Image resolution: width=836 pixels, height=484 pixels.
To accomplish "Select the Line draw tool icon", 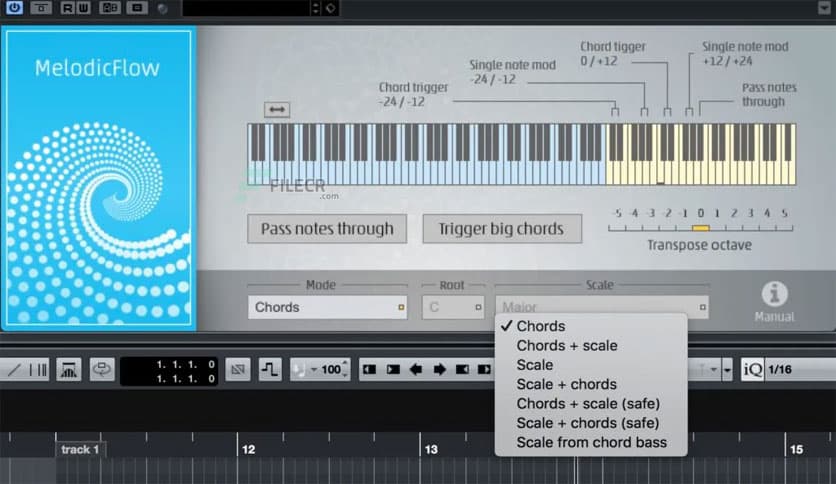I will (x=14, y=369).
